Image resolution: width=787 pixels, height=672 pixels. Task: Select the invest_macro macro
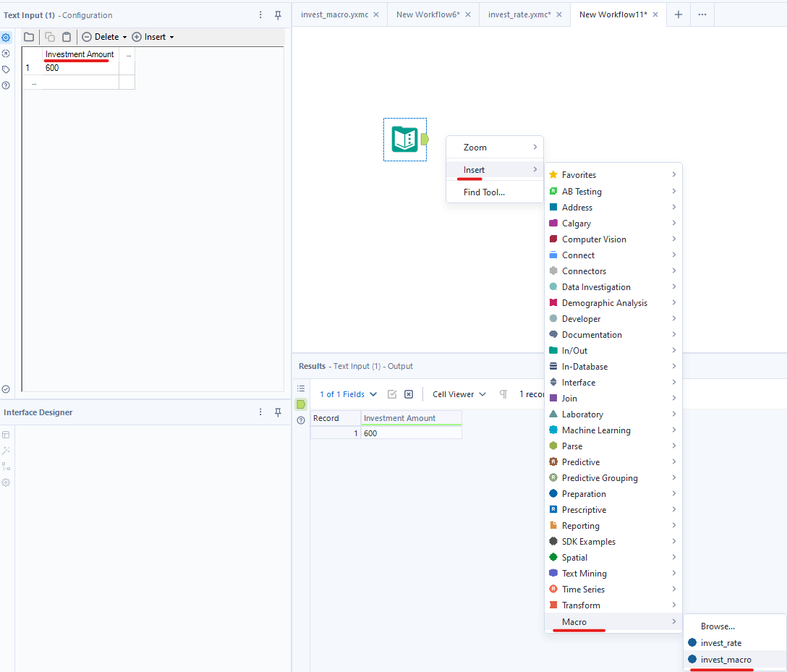click(x=735, y=660)
